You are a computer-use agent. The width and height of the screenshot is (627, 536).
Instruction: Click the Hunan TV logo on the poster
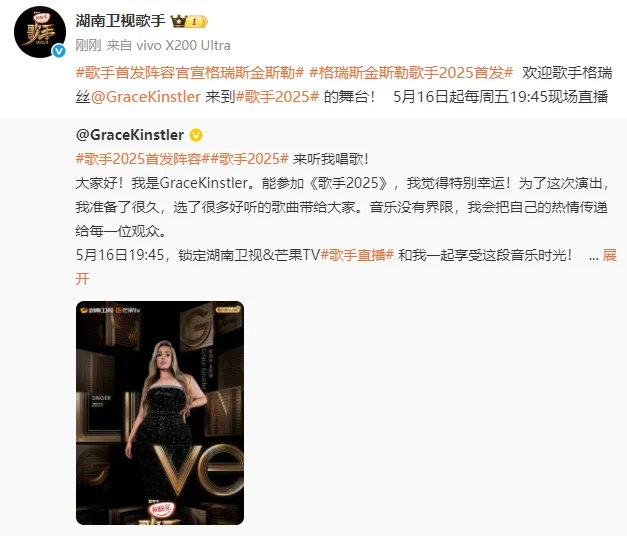pos(96,310)
